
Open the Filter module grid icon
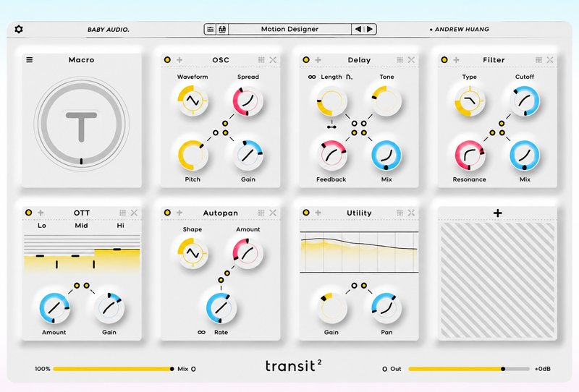[538, 60]
